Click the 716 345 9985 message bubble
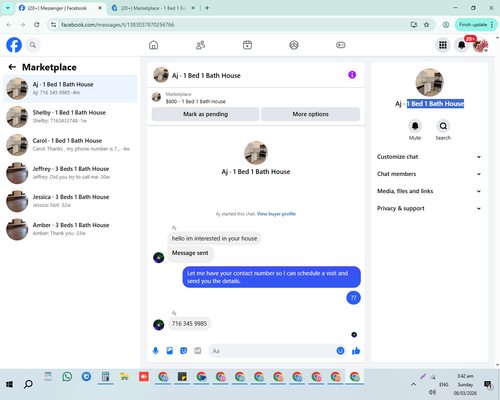 (x=189, y=324)
